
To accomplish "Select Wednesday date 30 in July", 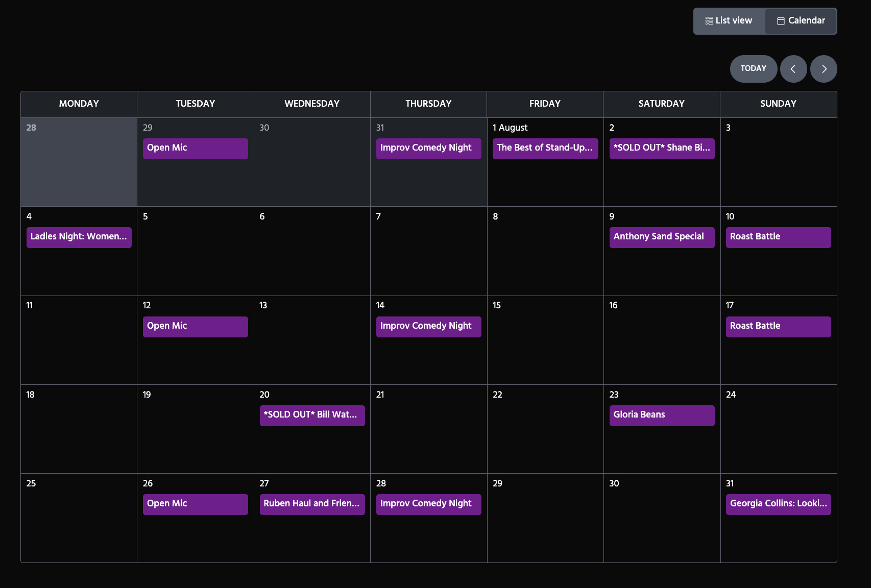I will tap(312, 162).
